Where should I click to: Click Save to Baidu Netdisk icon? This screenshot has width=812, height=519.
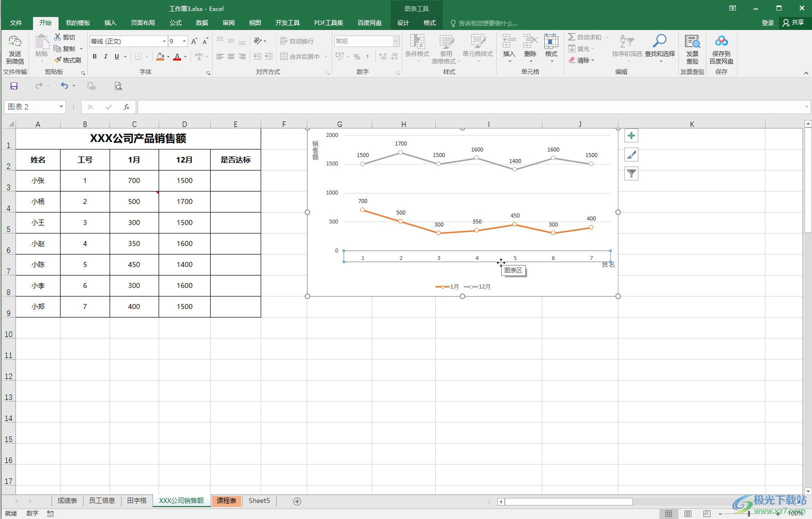point(721,41)
